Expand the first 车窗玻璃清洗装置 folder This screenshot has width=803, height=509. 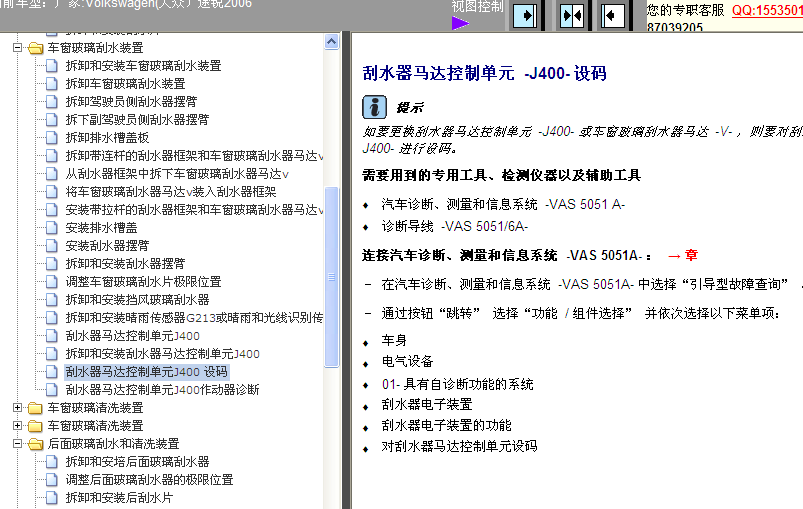(17, 408)
